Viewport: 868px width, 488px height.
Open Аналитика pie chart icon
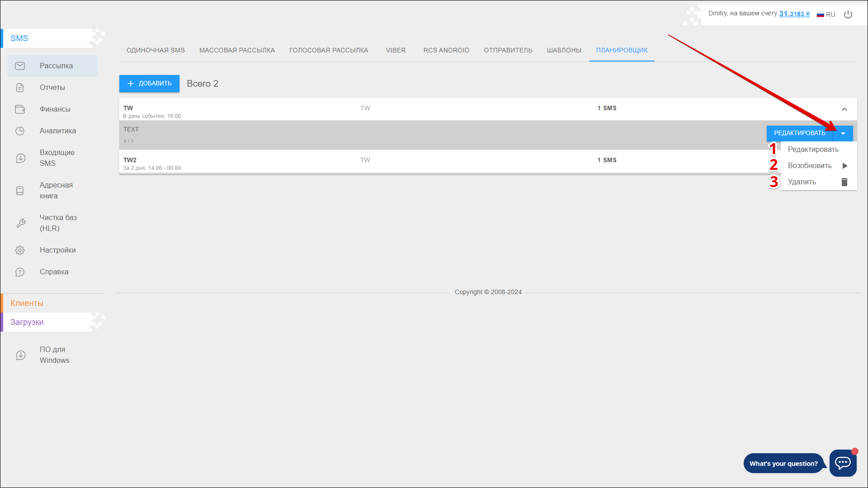[x=20, y=131]
